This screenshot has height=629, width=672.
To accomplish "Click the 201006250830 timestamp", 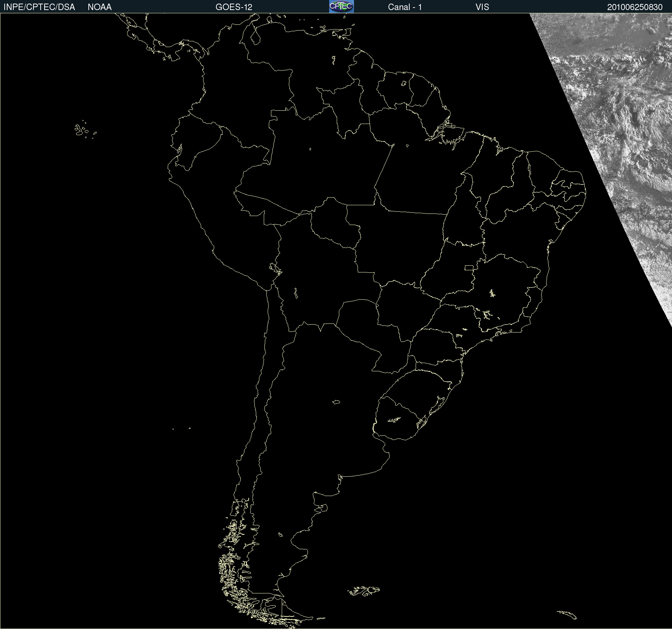I will [635, 7].
